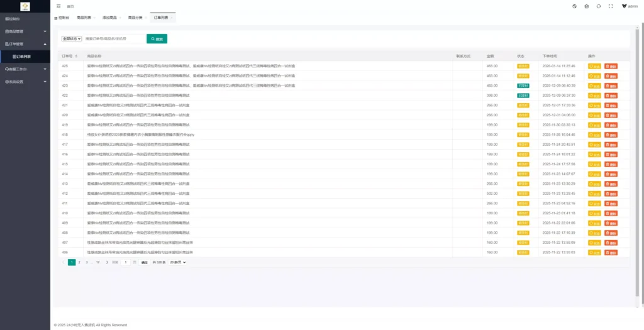Click the globe icon in the top bar
The width and height of the screenshot is (644, 330).
tap(575, 6)
